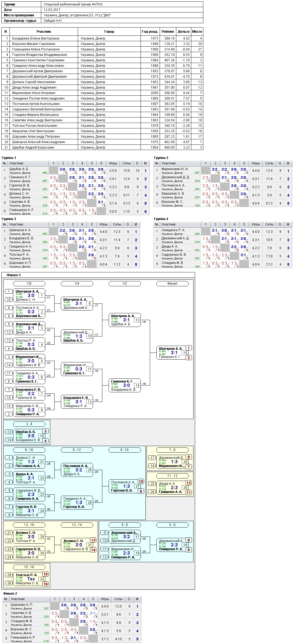Select participant 'Воронин Михаил Сергеевич'
This screenshot has height=644, width=295.
pyautogui.click(x=34, y=44)
